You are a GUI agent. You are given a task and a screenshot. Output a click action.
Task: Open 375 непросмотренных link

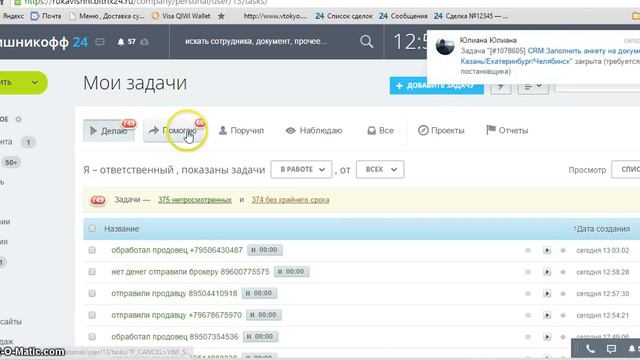pyautogui.click(x=195, y=200)
